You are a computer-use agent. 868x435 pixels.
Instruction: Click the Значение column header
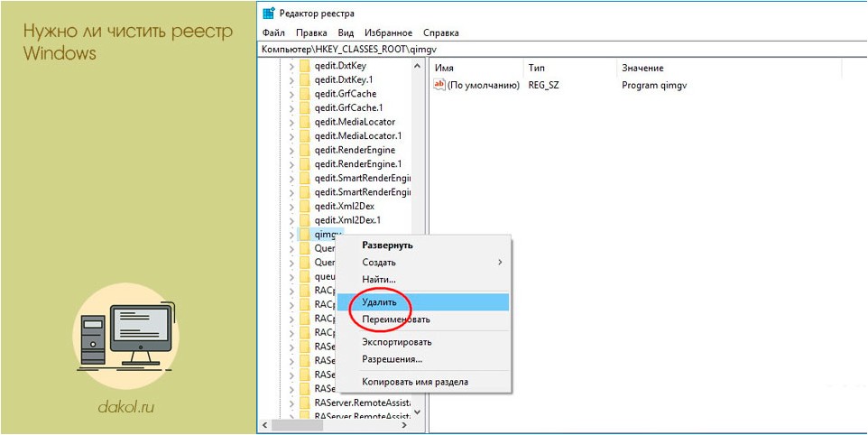tap(728, 68)
